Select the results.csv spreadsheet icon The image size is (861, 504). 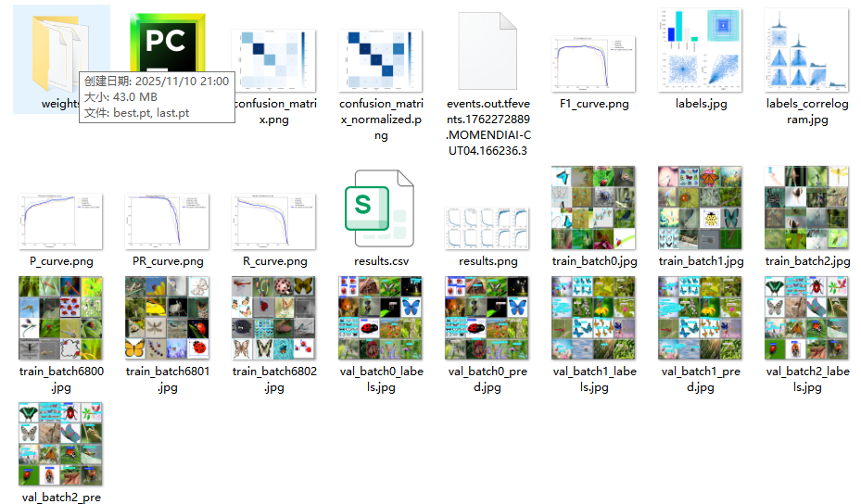[379, 208]
